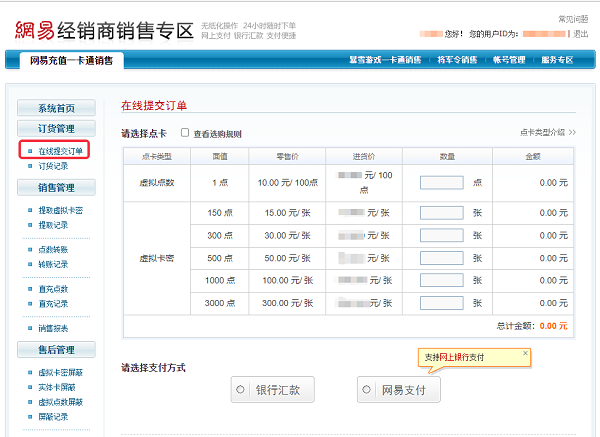Image resolution: width=600 pixels, height=437 pixels.
Task: Click the 数量 column header
Action: 447,156
